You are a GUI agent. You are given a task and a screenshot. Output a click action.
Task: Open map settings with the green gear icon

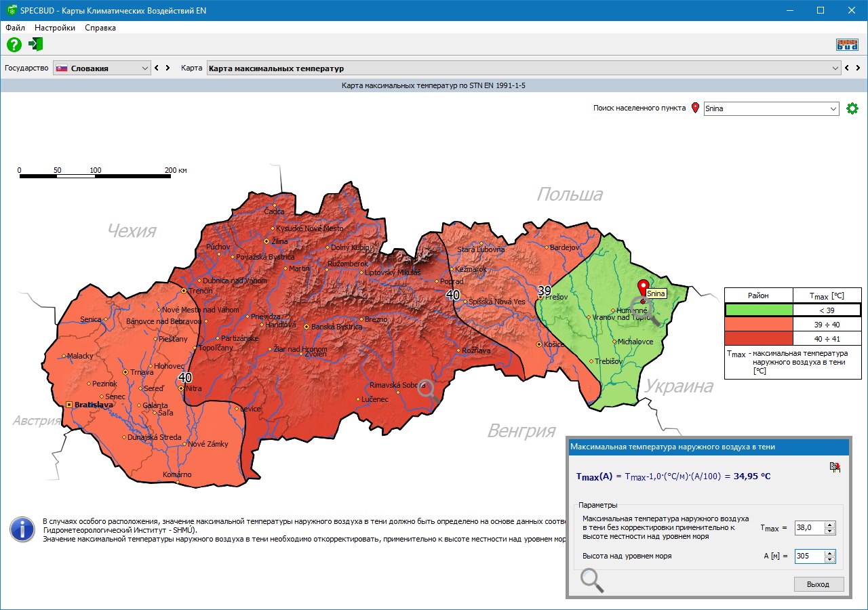point(852,108)
